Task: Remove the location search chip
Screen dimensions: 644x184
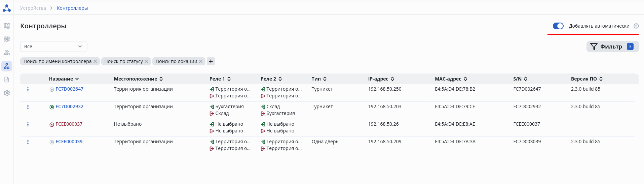Action: pyautogui.click(x=201, y=61)
